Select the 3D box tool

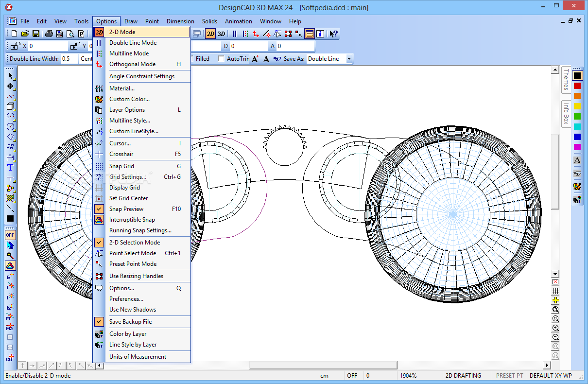[10, 106]
